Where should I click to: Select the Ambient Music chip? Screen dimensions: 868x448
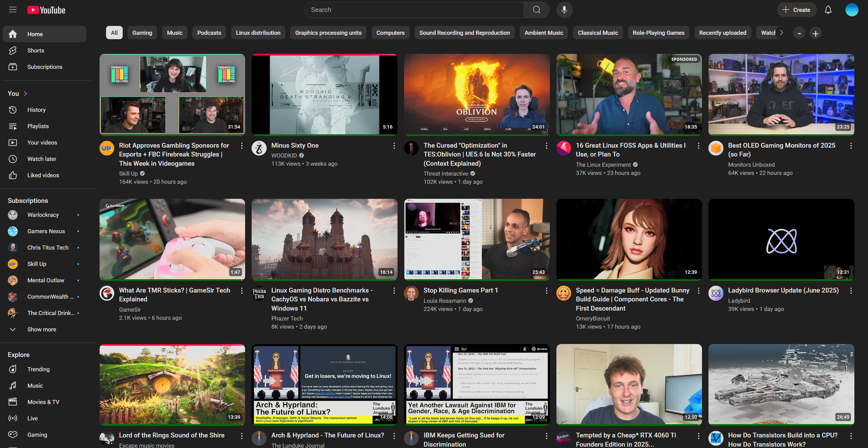[x=544, y=33]
